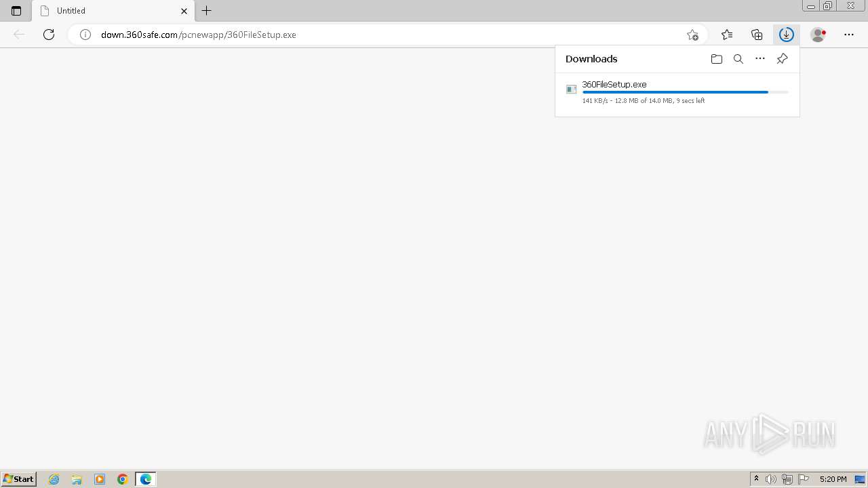Show hidden system tray icons
Screen dimensions: 868x488
tap(757, 479)
